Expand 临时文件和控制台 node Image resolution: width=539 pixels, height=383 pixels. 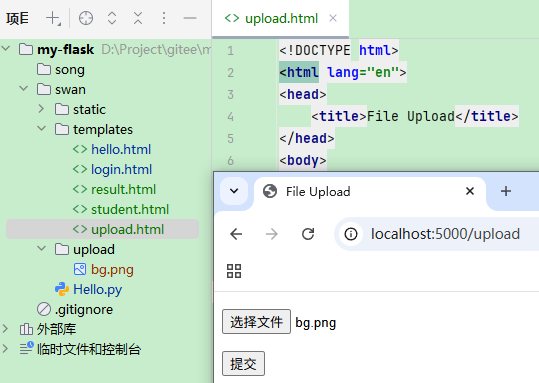click(x=5, y=349)
